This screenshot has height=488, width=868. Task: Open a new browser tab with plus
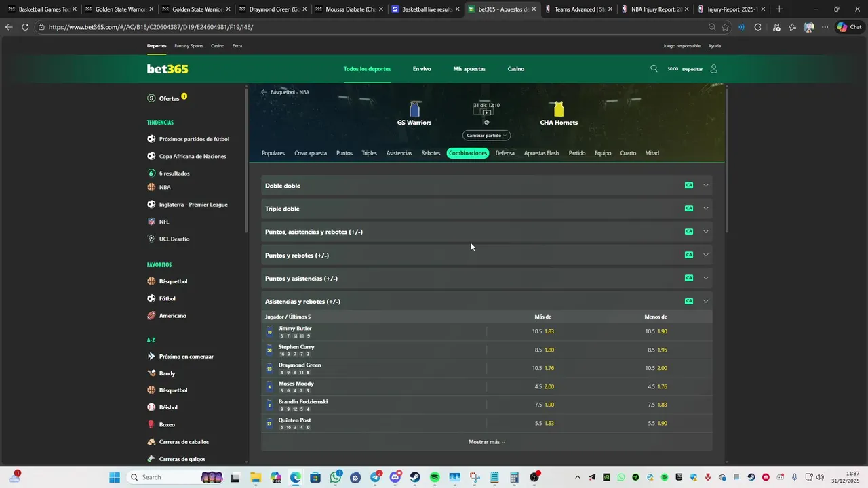click(779, 9)
